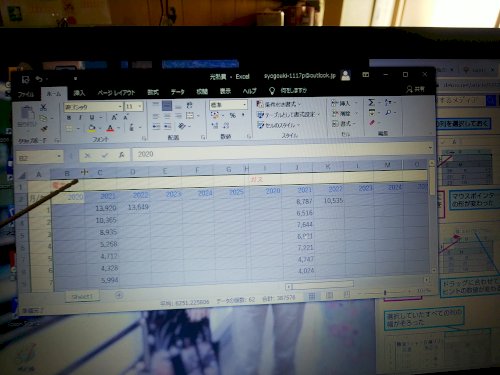Switch to Page Break Preview in status bar
The height and width of the screenshot is (375, 500).
pos(347,294)
